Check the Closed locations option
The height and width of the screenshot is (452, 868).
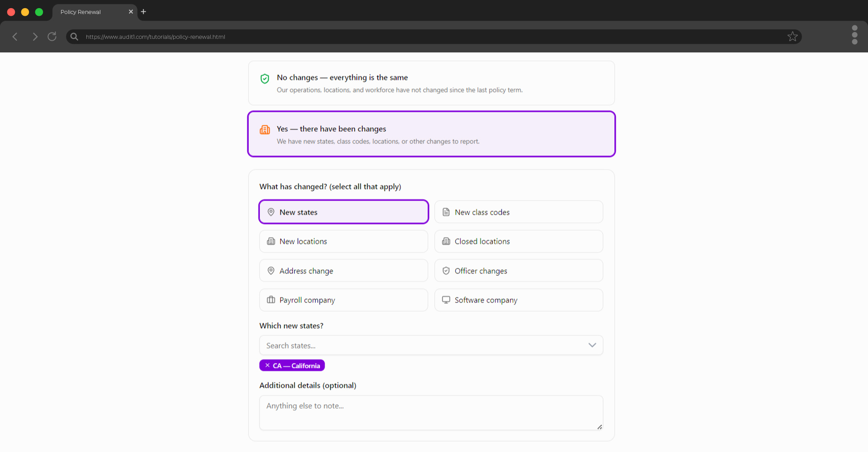click(518, 241)
